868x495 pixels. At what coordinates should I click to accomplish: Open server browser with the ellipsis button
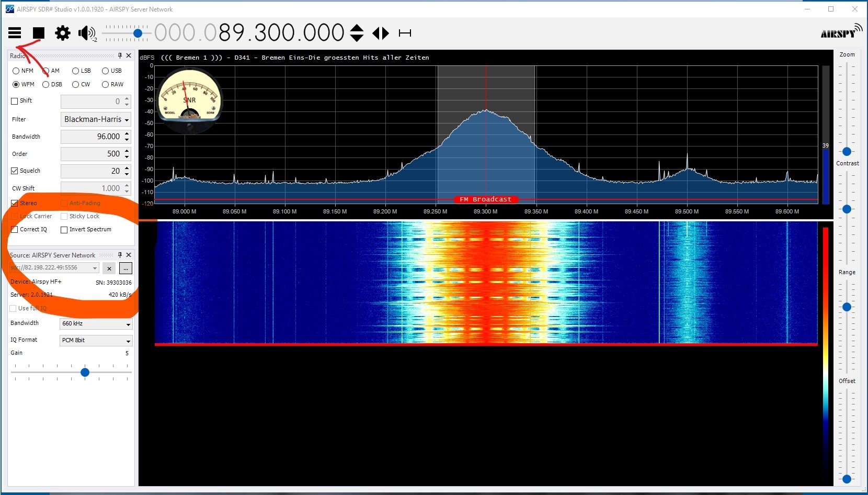click(x=125, y=268)
